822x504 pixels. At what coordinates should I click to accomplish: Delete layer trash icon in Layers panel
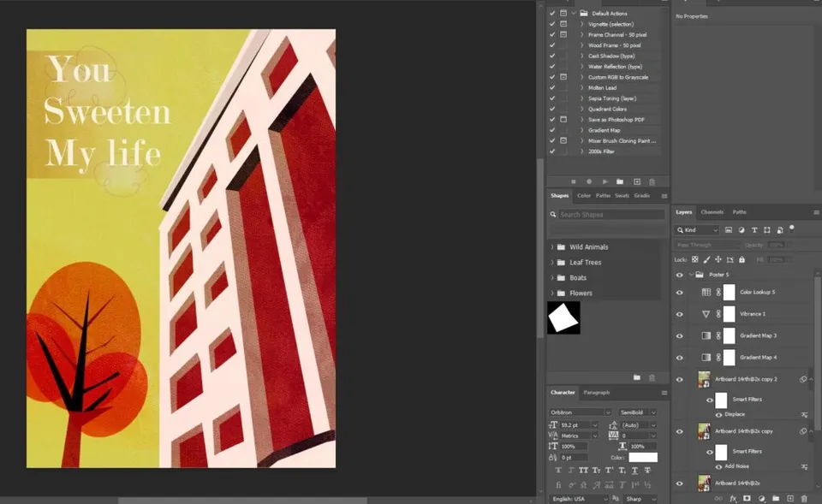click(804, 499)
